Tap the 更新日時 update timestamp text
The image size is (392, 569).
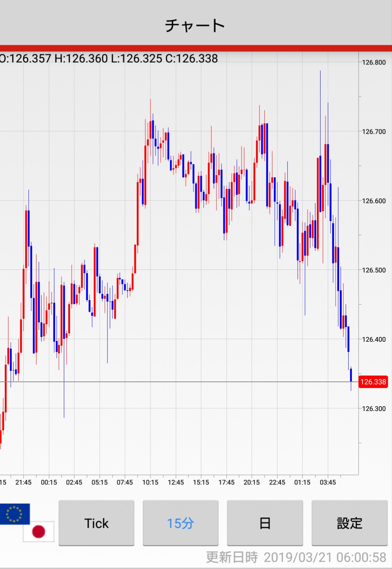[296, 557]
